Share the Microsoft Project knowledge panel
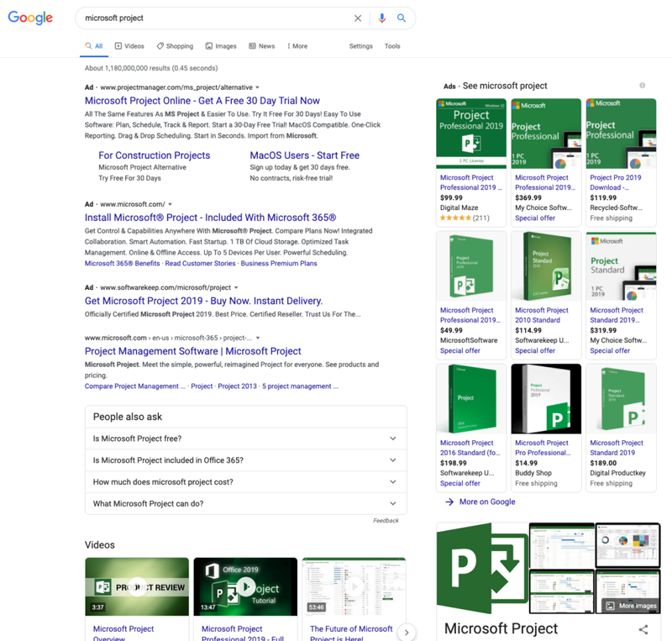Image resolution: width=672 pixels, height=641 pixels. click(643, 629)
